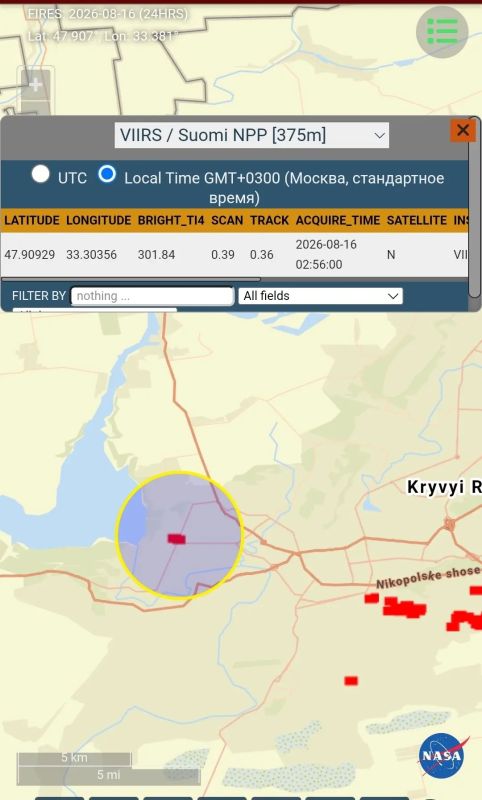Screen dimensions: 482x800
Task: Click the fire pixel inside the yellow circle
Action: [x=176, y=539]
